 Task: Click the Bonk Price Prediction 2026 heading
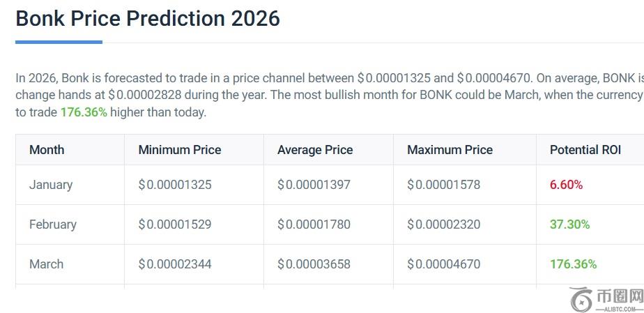tap(148, 18)
